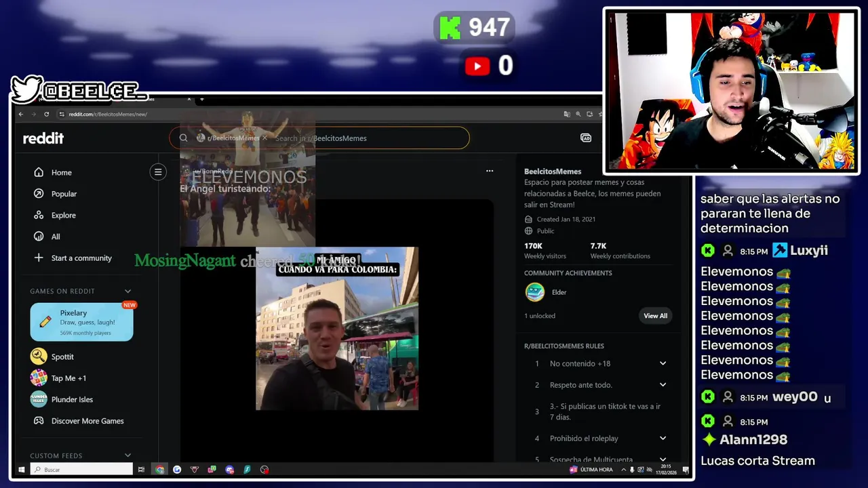Click the reddit.com URL in address bar
Screen dimensions: 868x488
click(x=108, y=115)
